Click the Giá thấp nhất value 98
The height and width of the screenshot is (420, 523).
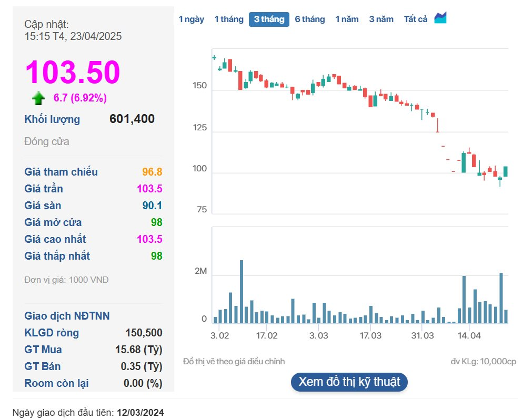(156, 256)
